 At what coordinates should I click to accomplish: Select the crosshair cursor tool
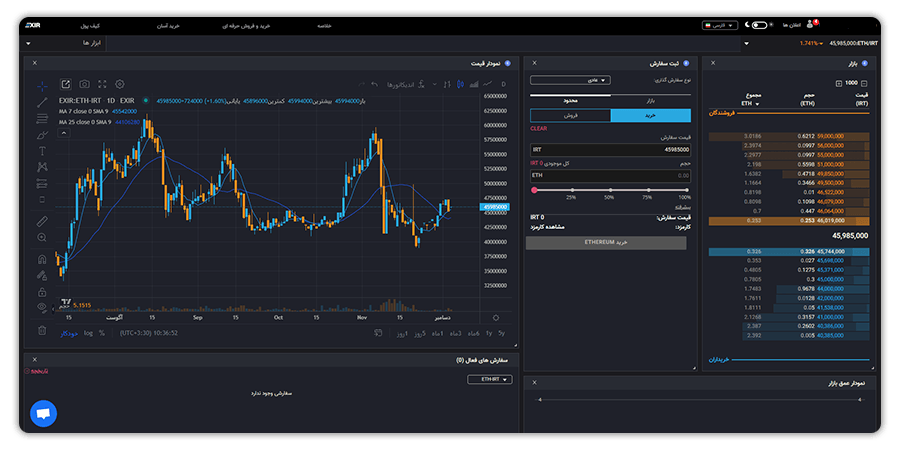(42, 87)
